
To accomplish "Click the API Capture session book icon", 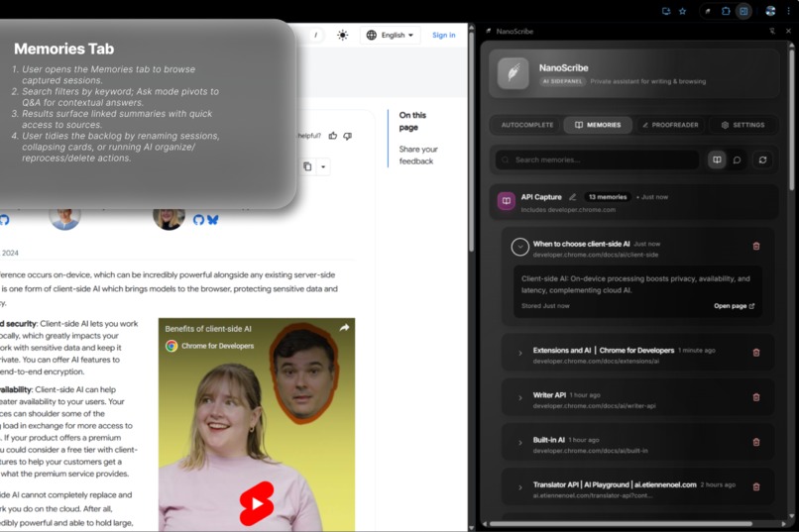I will [x=506, y=201].
